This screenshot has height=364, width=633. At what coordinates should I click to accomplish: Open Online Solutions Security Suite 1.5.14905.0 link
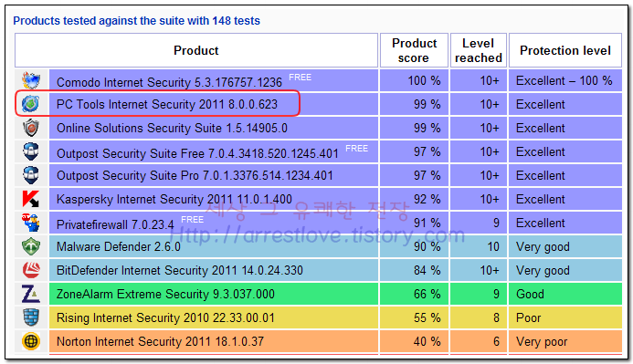(x=172, y=129)
